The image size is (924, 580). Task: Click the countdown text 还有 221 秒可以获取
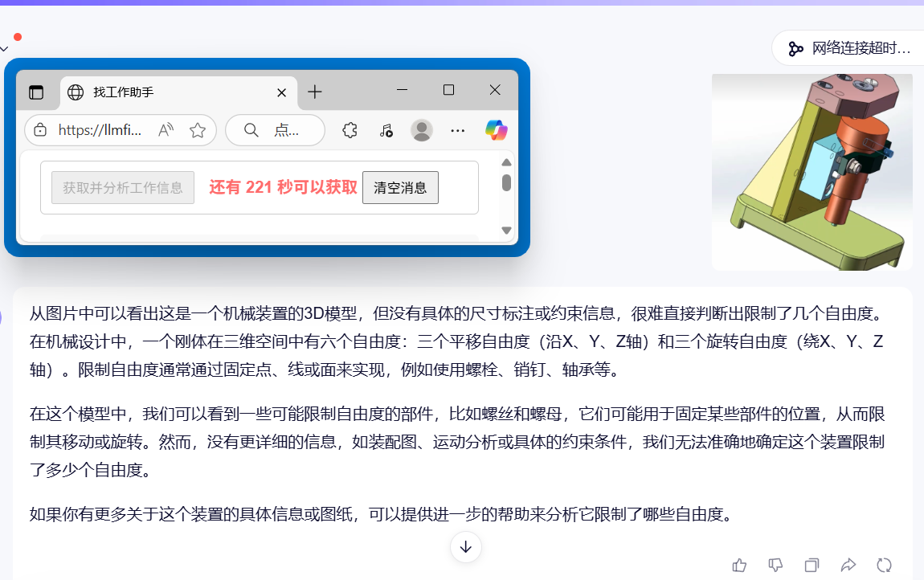coord(283,187)
